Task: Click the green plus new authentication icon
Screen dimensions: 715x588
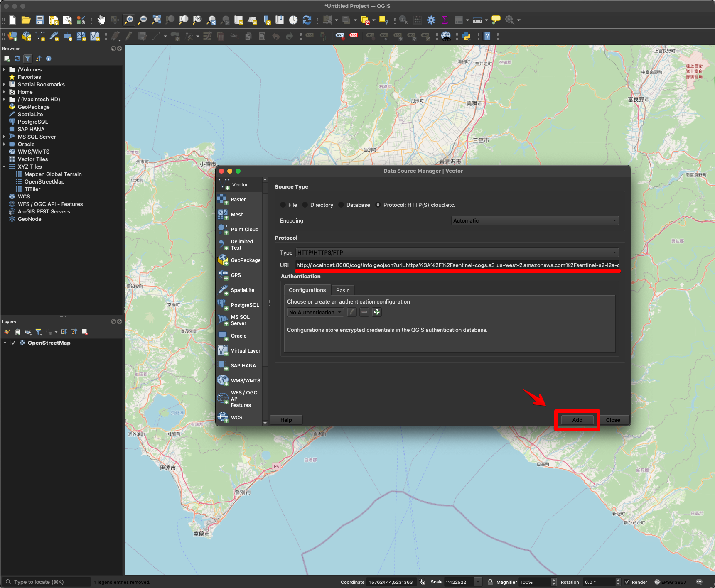Action: [x=377, y=312]
